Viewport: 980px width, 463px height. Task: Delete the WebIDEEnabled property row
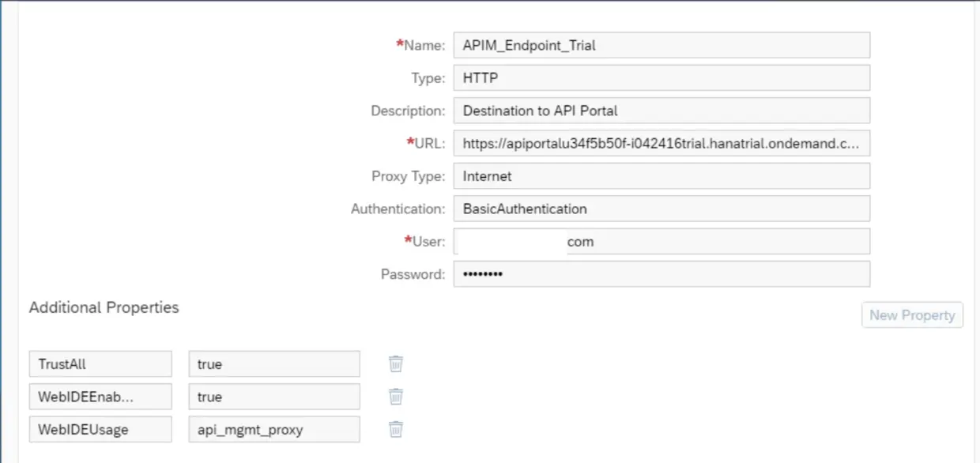396,397
